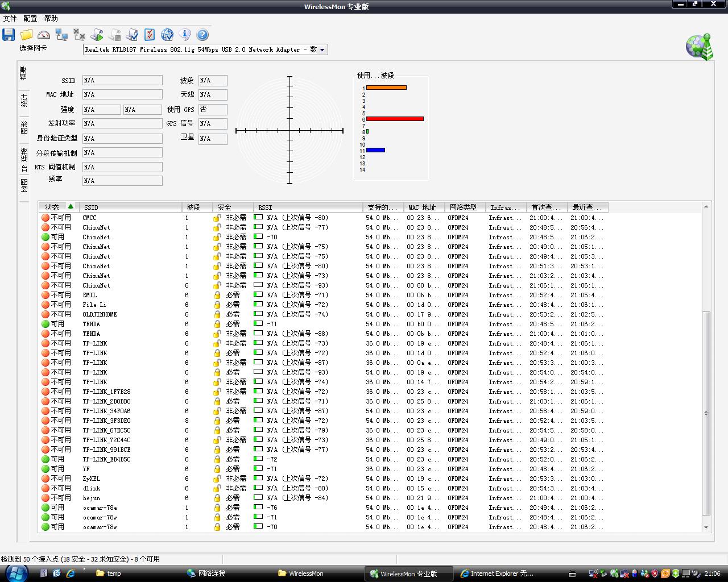
Task: Switch to the temp taskbar window
Action: click(136, 573)
